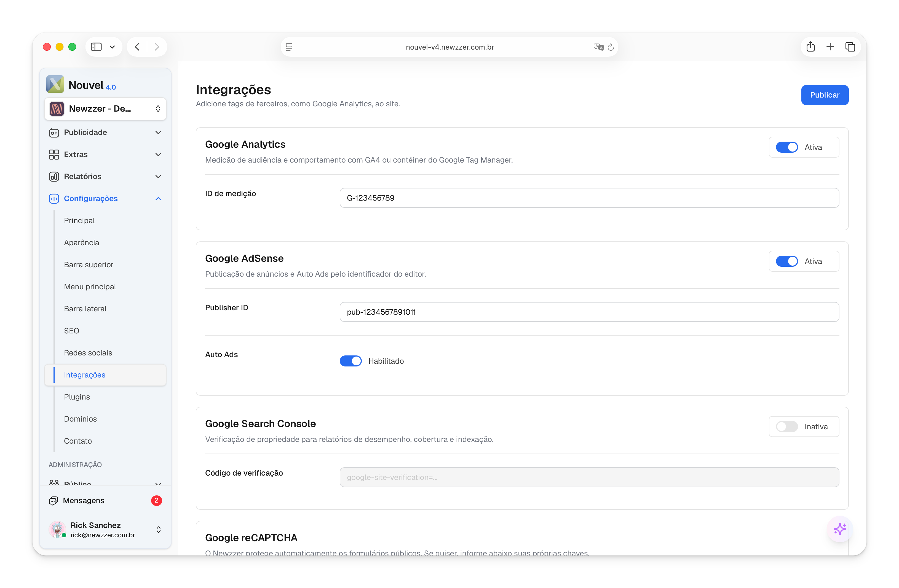Screen dimensions: 899x588
Task: Open the Menu principal settings page
Action: click(x=90, y=287)
